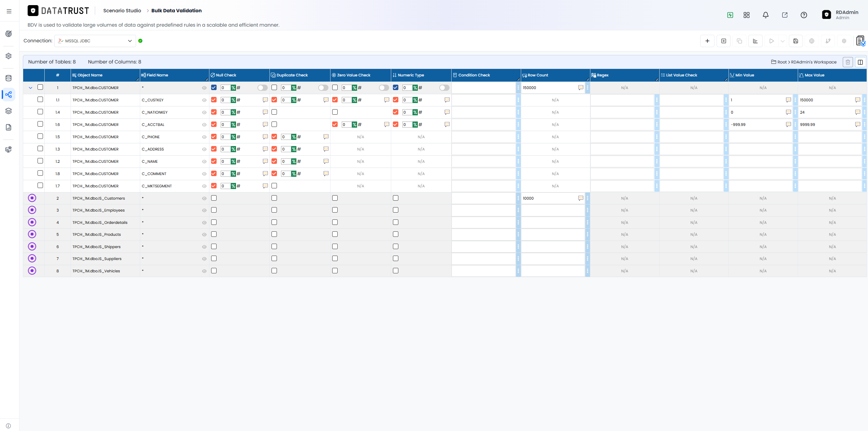Toggle column layout split view icon
The image size is (868, 431).
[860, 62]
